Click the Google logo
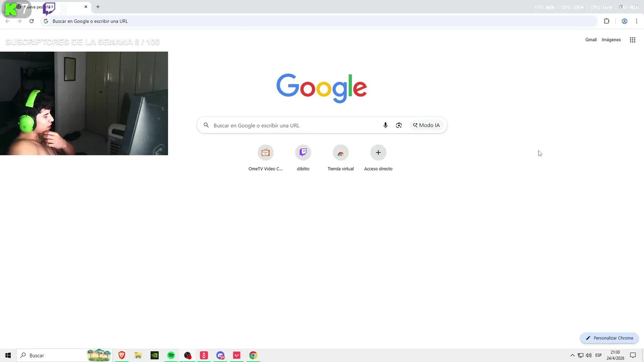644x362 pixels. [321, 88]
